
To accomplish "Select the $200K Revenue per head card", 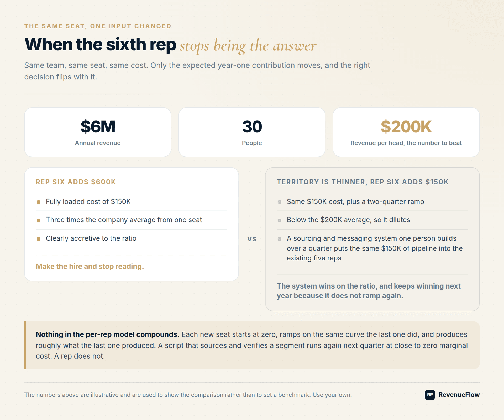I will click(x=406, y=132).
